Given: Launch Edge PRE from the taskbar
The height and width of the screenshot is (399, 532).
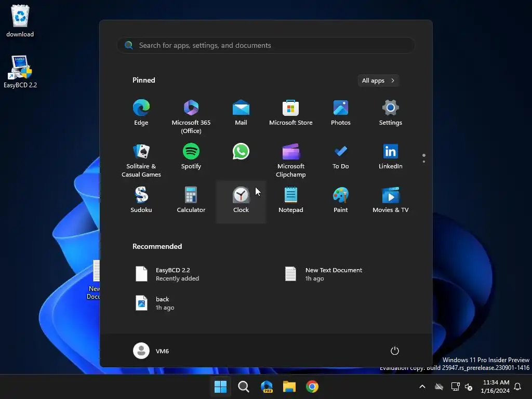Looking at the screenshot, I should [x=267, y=387].
